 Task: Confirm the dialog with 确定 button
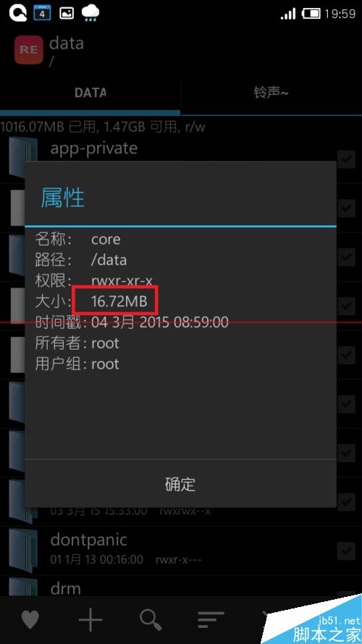click(180, 484)
